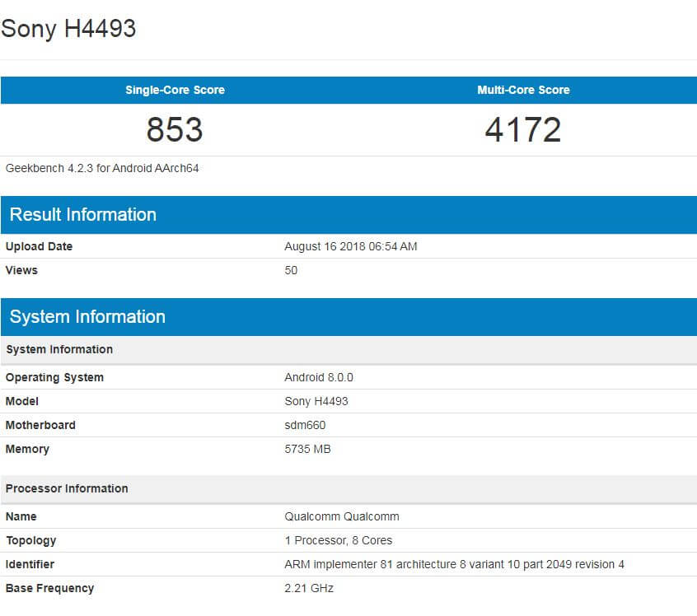The width and height of the screenshot is (697, 616).
Task: Click the multi-core score value 4172
Action: (x=522, y=128)
